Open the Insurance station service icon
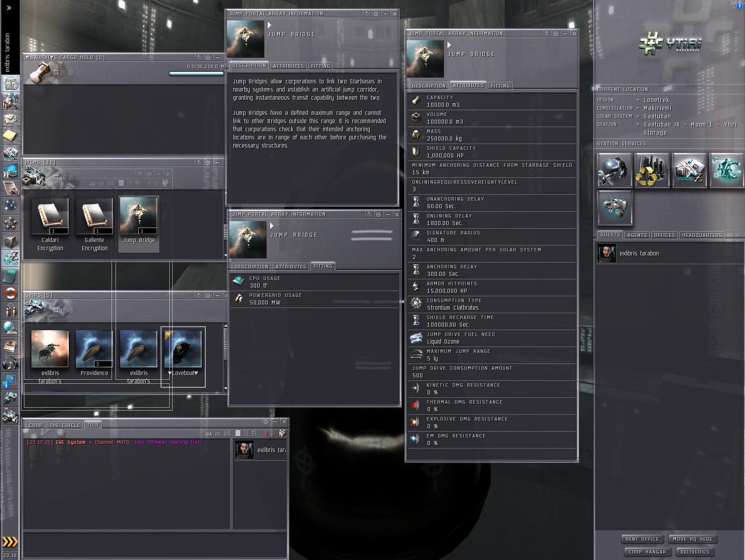 tap(615, 208)
